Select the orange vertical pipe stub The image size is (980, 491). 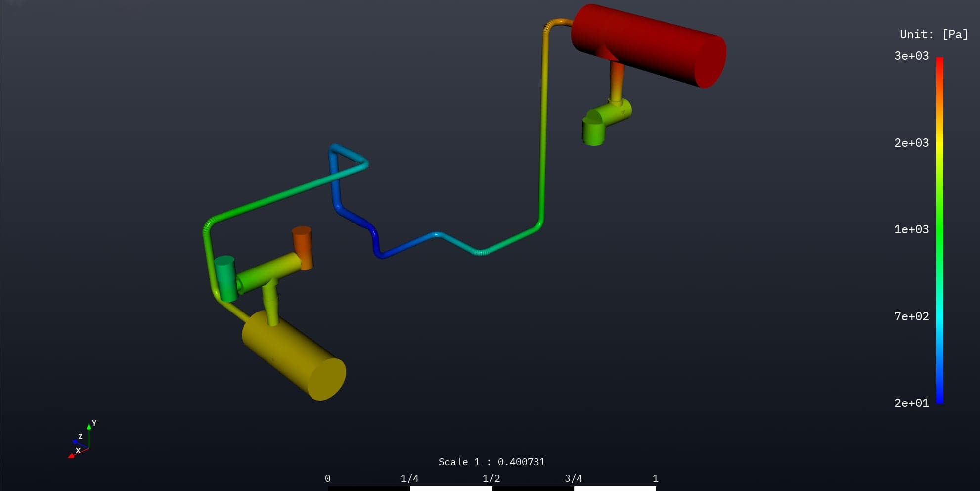coord(304,245)
